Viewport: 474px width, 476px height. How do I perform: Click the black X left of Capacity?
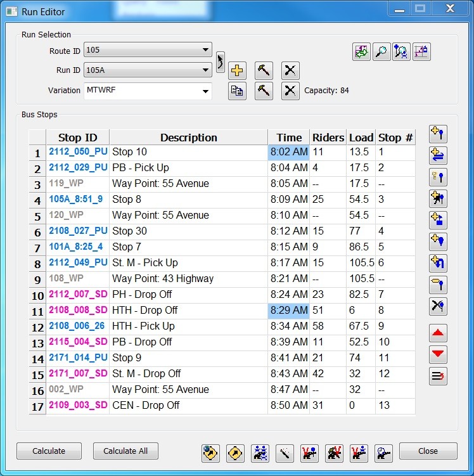pos(290,91)
